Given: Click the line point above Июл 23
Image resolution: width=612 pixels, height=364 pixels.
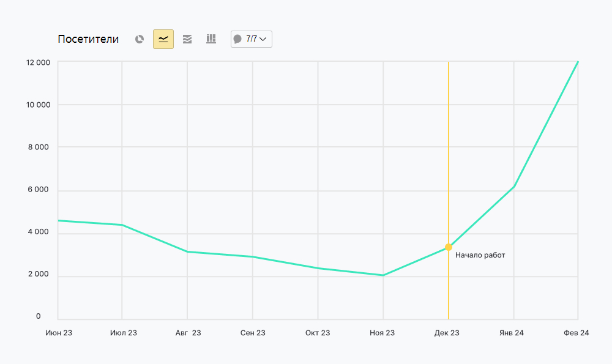Looking at the screenshot, I should (122, 225).
